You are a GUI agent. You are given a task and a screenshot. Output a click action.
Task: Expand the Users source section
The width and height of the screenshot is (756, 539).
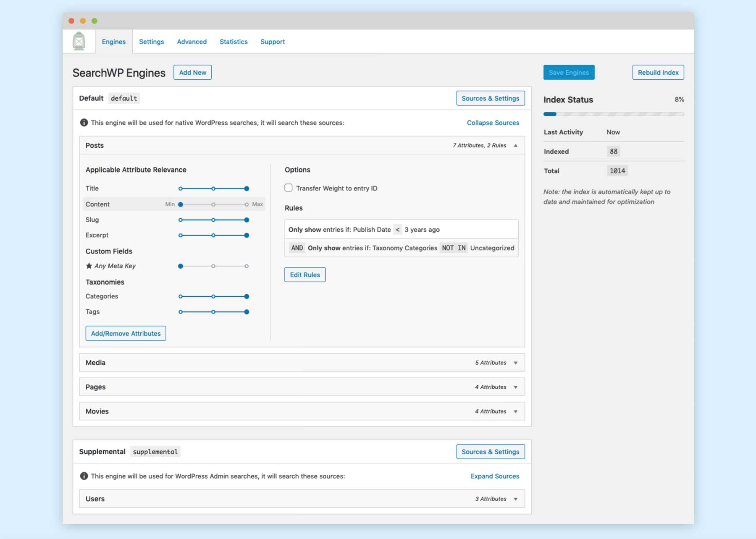pyautogui.click(x=516, y=499)
